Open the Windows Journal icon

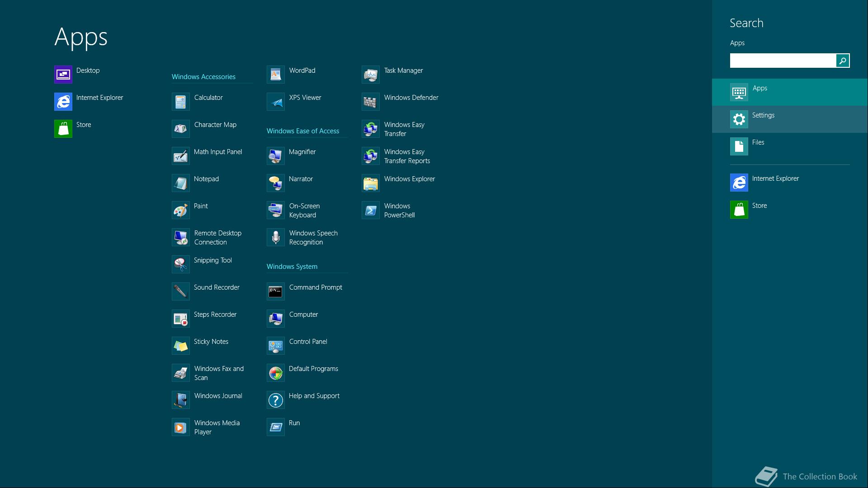pyautogui.click(x=181, y=400)
